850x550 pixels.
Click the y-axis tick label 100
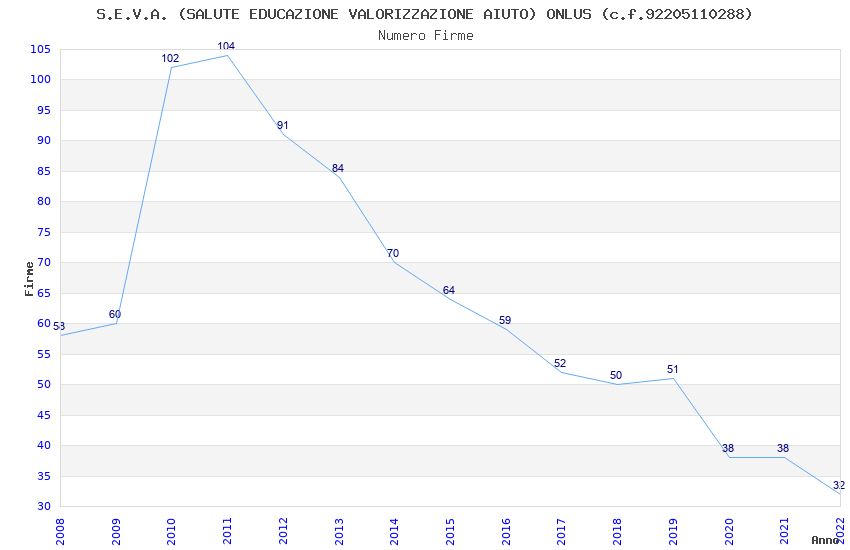[x=41, y=80]
